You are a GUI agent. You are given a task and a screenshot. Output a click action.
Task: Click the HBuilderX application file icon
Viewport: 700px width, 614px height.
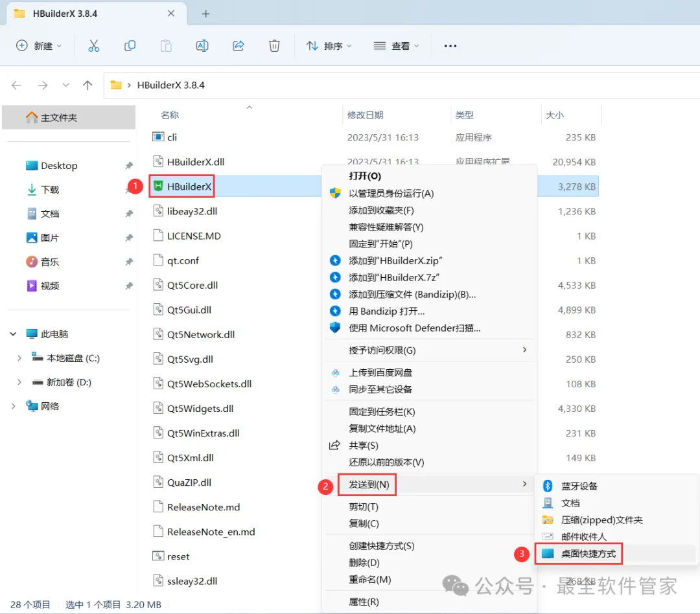(x=158, y=186)
